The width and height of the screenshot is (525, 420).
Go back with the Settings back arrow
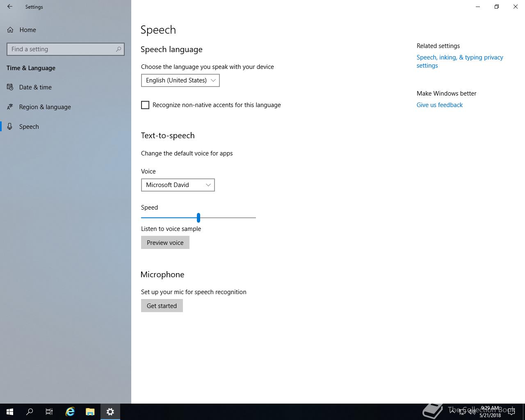click(10, 7)
